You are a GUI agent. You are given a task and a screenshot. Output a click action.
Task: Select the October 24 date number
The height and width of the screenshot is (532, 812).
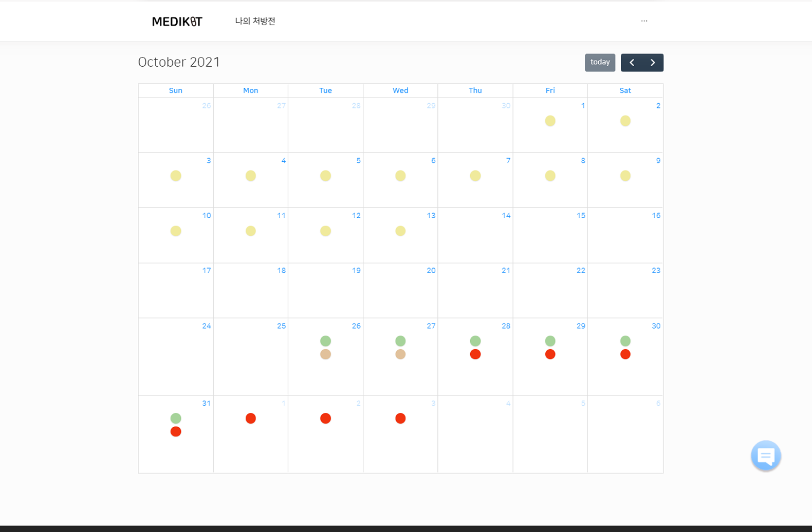tap(206, 326)
